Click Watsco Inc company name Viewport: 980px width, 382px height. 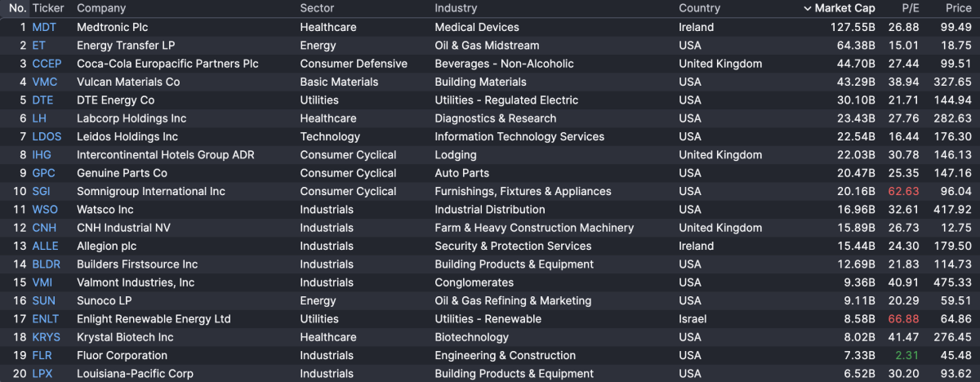[x=105, y=209]
